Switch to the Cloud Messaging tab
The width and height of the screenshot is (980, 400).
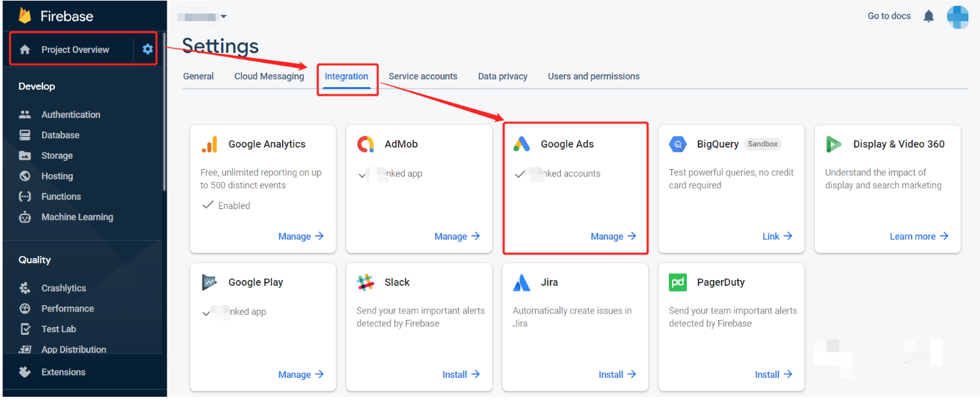point(269,76)
